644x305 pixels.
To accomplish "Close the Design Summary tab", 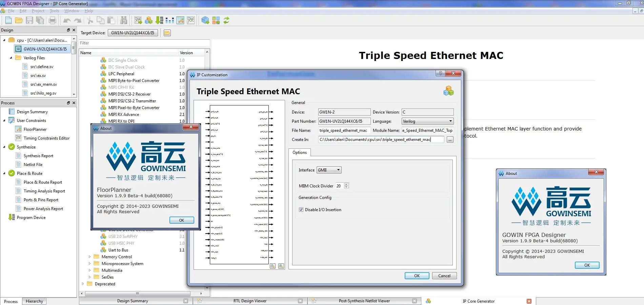I will 186,301.
